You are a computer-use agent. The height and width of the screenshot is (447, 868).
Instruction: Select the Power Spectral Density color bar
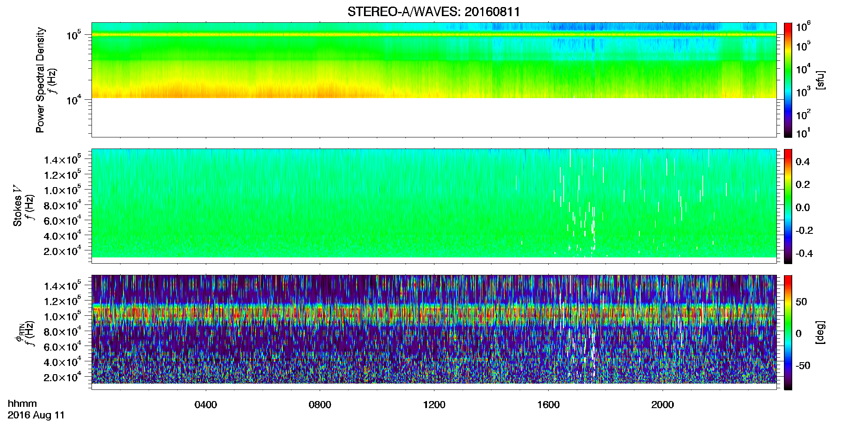pos(788,80)
